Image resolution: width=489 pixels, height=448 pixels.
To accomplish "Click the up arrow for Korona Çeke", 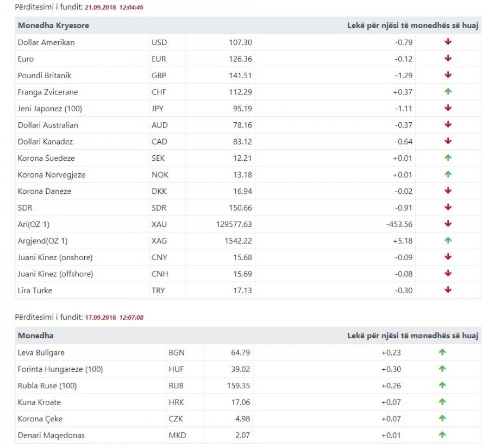I will pos(442,418).
